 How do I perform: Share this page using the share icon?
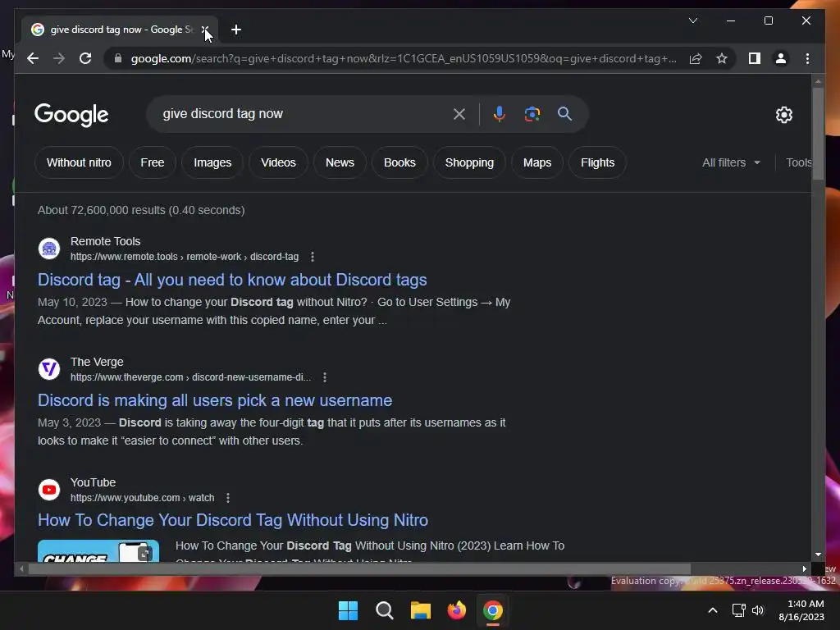696,58
